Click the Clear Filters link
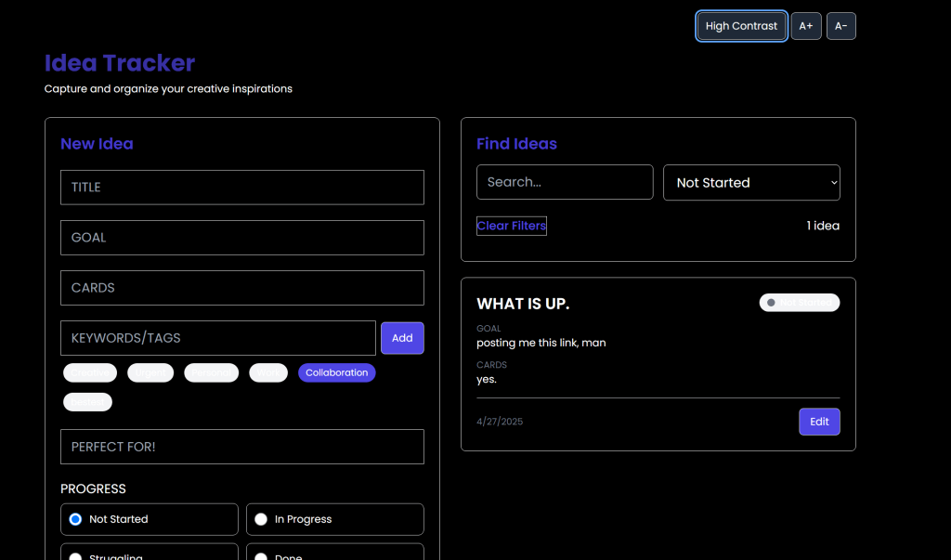Image resolution: width=951 pixels, height=560 pixels. (x=511, y=226)
